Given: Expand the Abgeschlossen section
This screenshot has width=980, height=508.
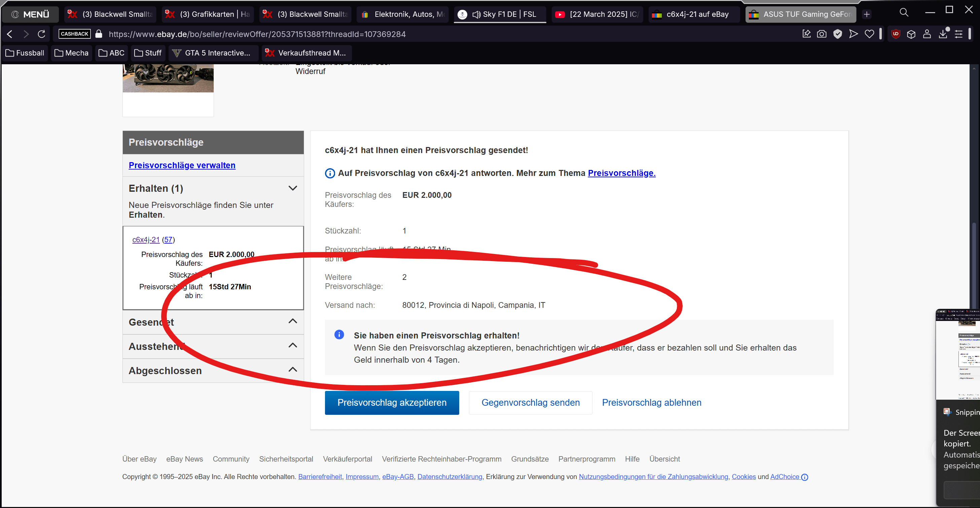Looking at the screenshot, I should pyautogui.click(x=293, y=370).
